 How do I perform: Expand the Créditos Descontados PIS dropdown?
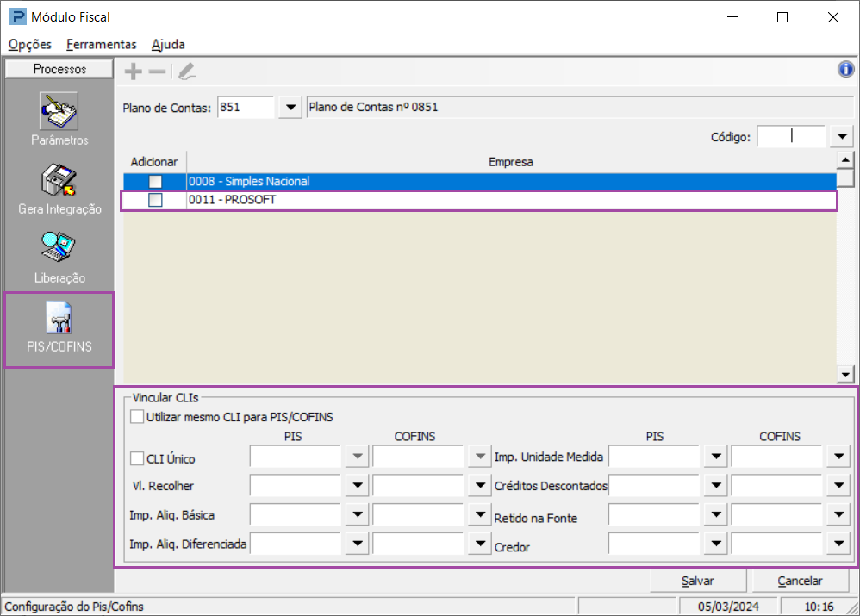[x=716, y=485]
